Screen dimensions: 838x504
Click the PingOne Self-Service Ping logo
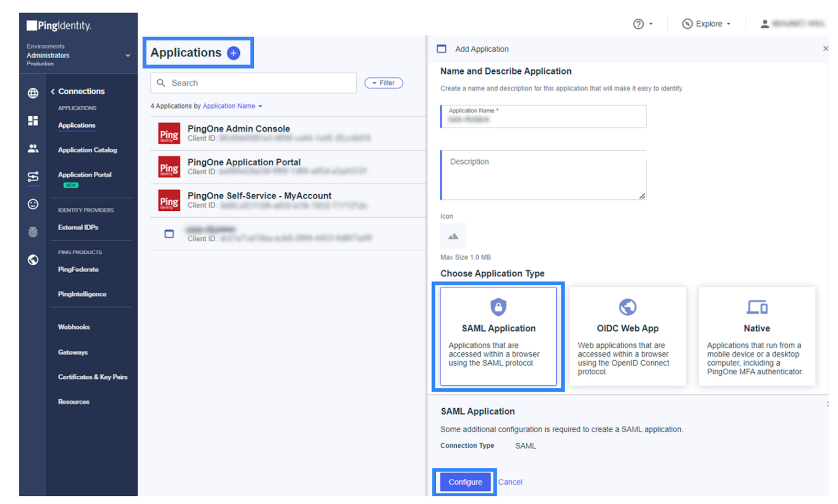point(169,200)
